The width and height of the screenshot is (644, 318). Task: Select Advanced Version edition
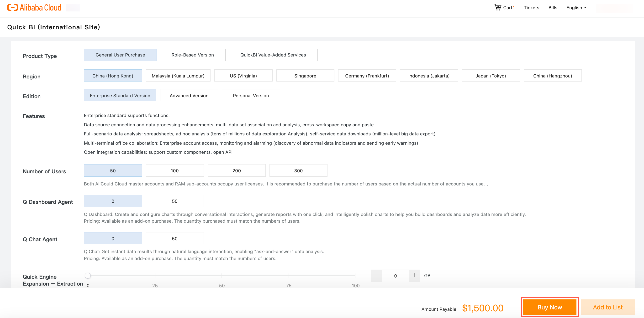tap(189, 96)
